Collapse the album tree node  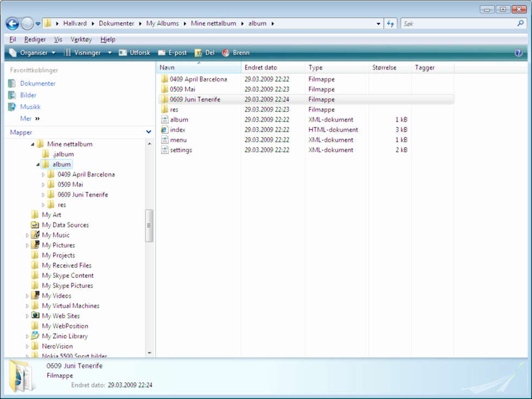pos(37,164)
